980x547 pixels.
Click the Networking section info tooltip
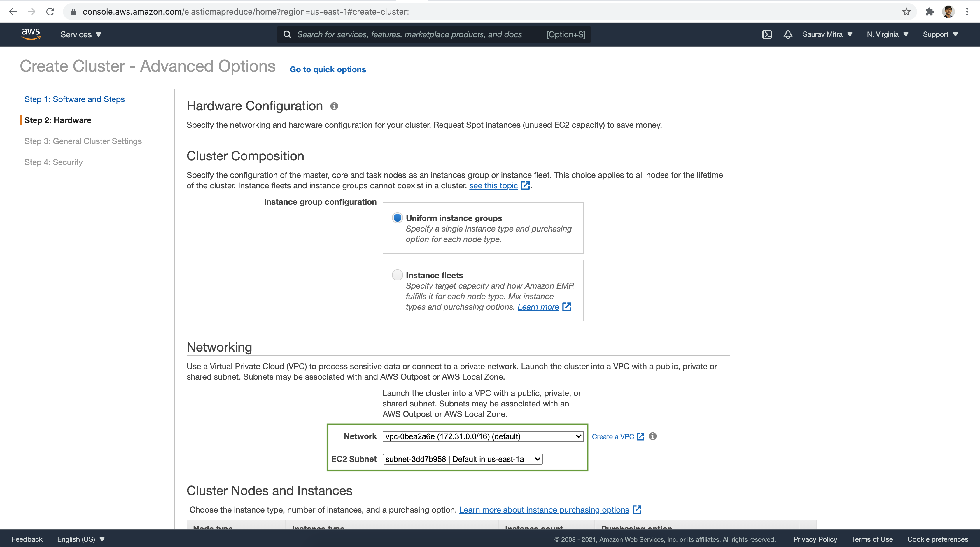coord(652,436)
